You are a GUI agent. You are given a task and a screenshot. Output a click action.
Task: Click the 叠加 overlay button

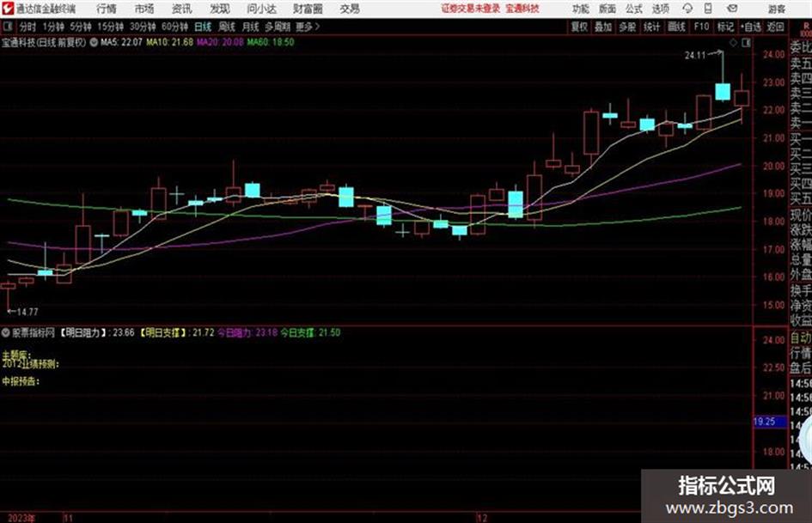point(603,27)
